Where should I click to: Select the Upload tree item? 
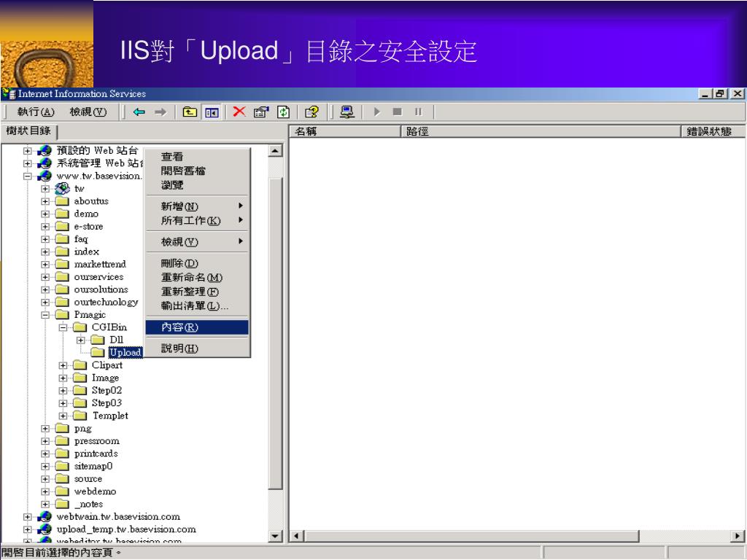[125, 352]
